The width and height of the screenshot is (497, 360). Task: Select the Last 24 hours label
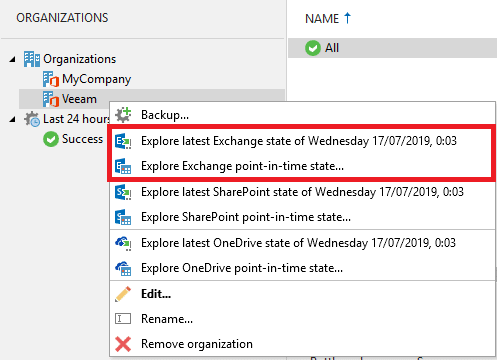76,119
